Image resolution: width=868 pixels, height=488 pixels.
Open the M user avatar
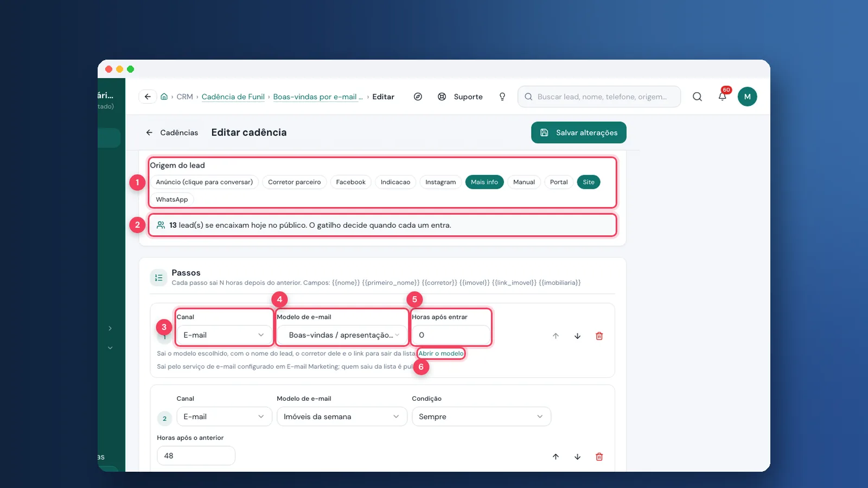click(x=747, y=97)
